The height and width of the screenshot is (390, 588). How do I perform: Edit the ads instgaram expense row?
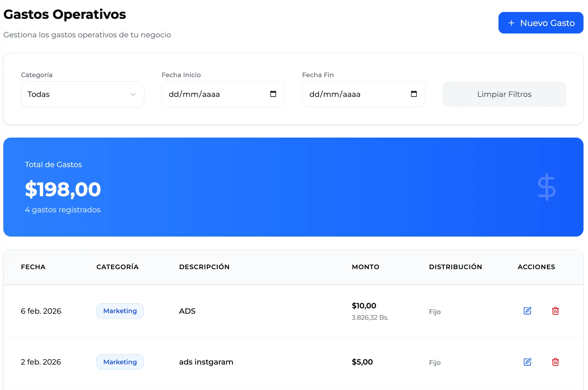(527, 362)
